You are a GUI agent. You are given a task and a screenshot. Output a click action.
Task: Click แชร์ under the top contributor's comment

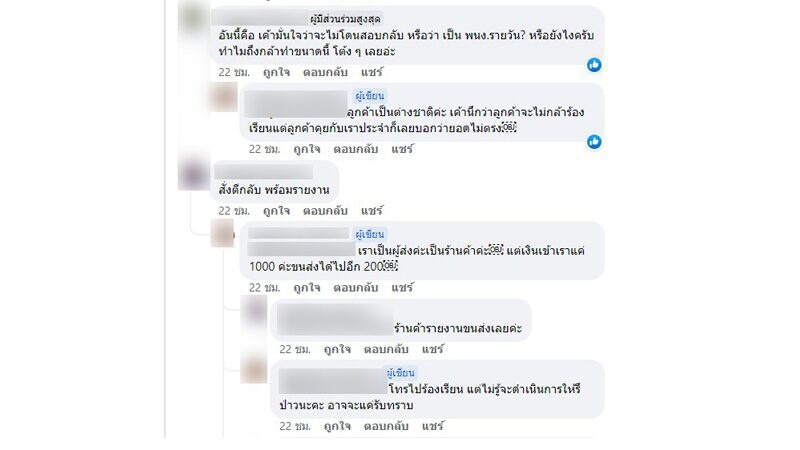(x=371, y=72)
